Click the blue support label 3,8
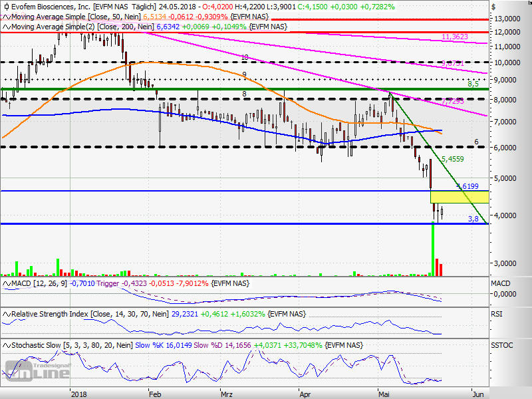This screenshot has height=399, width=532. [473, 219]
